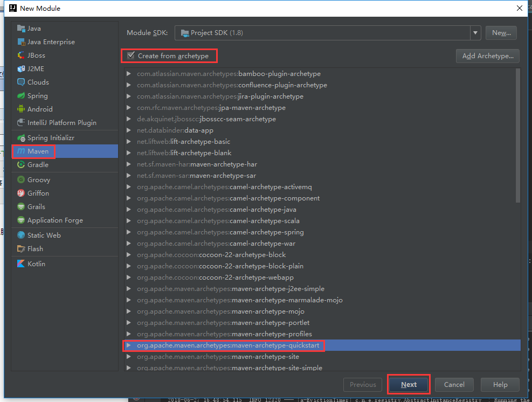
Task: Select the Application Forge icon
Action: [21, 220]
